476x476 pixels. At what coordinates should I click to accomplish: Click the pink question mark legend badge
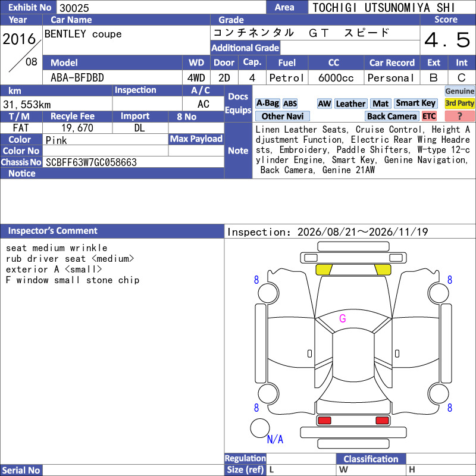tap(459, 116)
